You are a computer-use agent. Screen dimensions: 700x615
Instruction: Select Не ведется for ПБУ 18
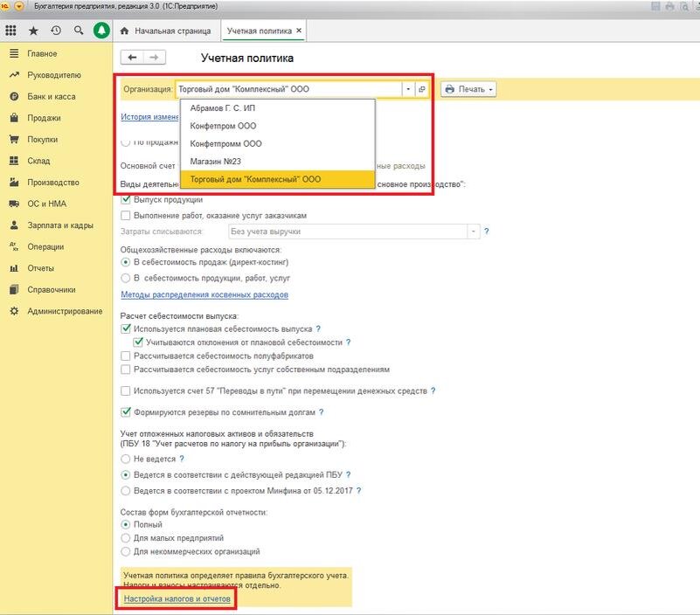pyautogui.click(x=126, y=459)
